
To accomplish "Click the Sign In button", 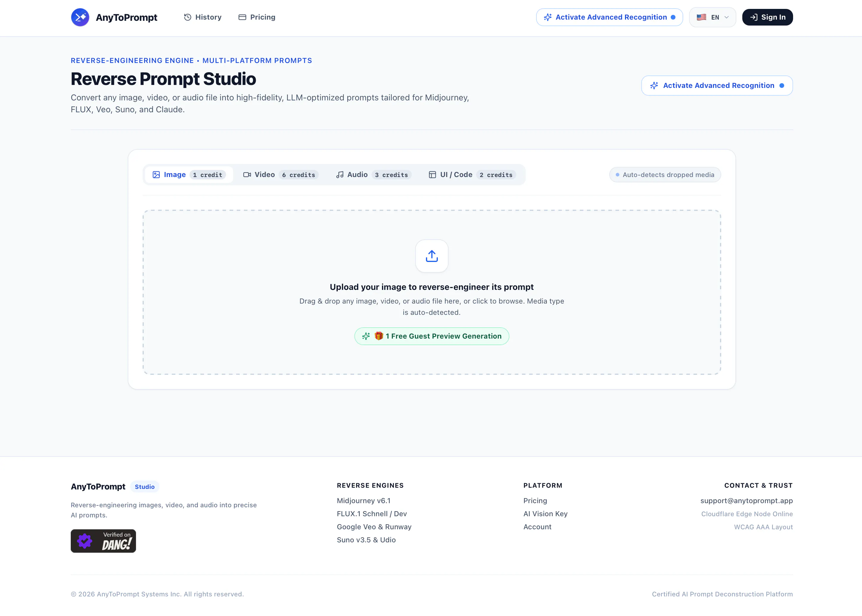I will pos(767,17).
